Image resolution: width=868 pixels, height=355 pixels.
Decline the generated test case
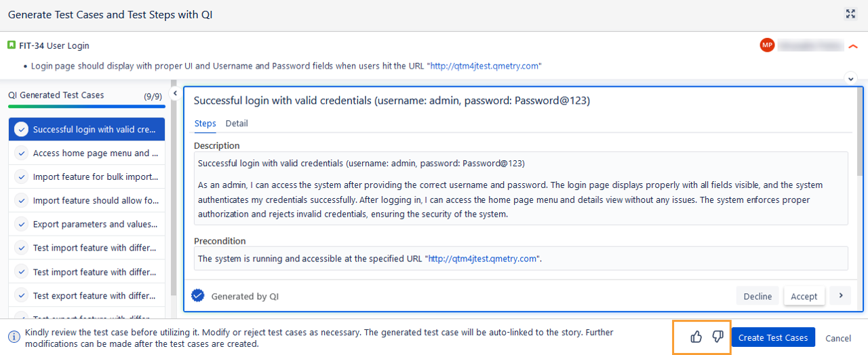click(757, 296)
